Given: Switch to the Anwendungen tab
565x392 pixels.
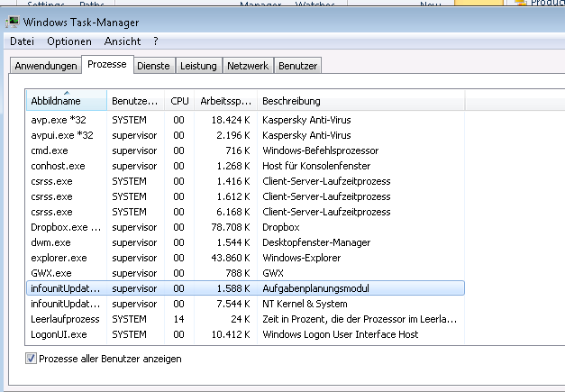Looking at the screenshot, I should tap(45, 66).
